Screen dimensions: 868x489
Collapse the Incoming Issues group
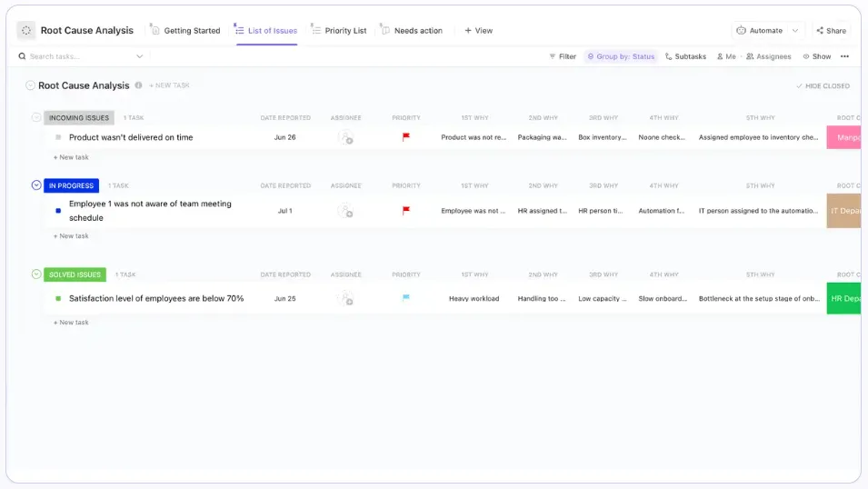[x=36, y=117]
